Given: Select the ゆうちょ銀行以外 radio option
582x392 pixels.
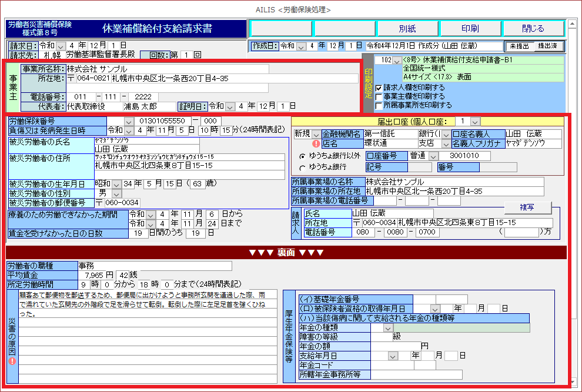Looking at the screenshot, I should (x=302, y=156).
